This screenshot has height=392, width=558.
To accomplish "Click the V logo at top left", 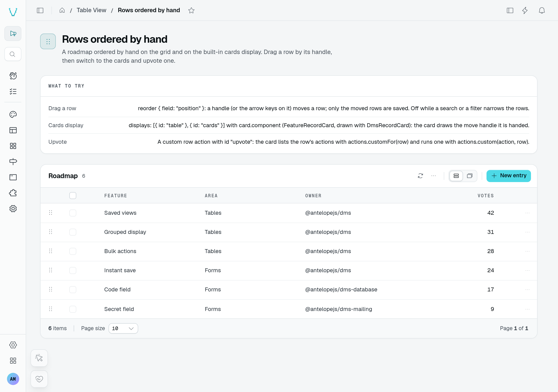I will [x=13, y=12].
